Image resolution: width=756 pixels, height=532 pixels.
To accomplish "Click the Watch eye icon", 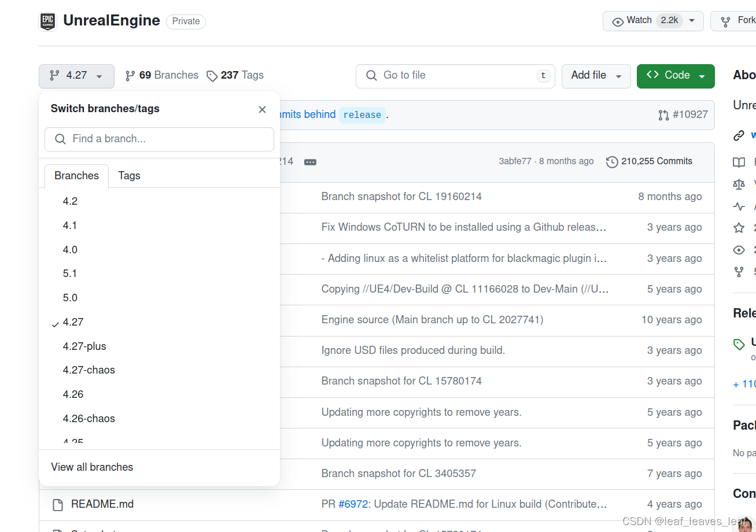I will pyautogui.click(x=618, y=21).
